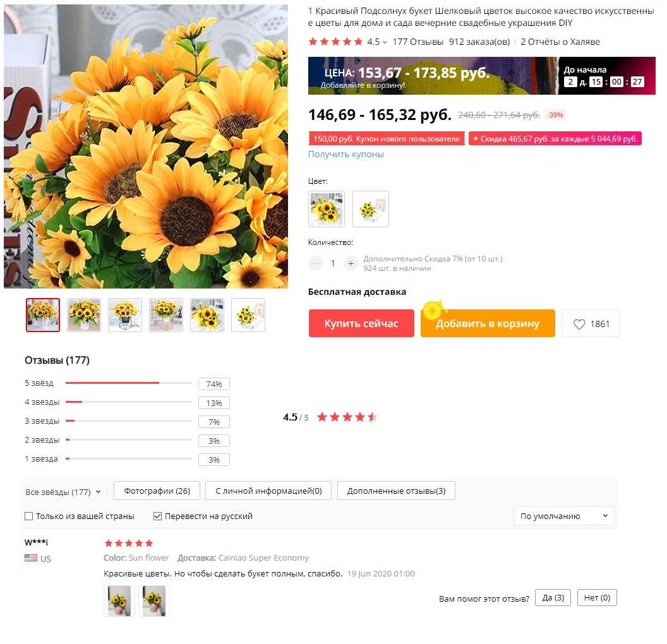
Task: Mark review helpful with 'Да (3)'
Action: (x=553, y=597)
